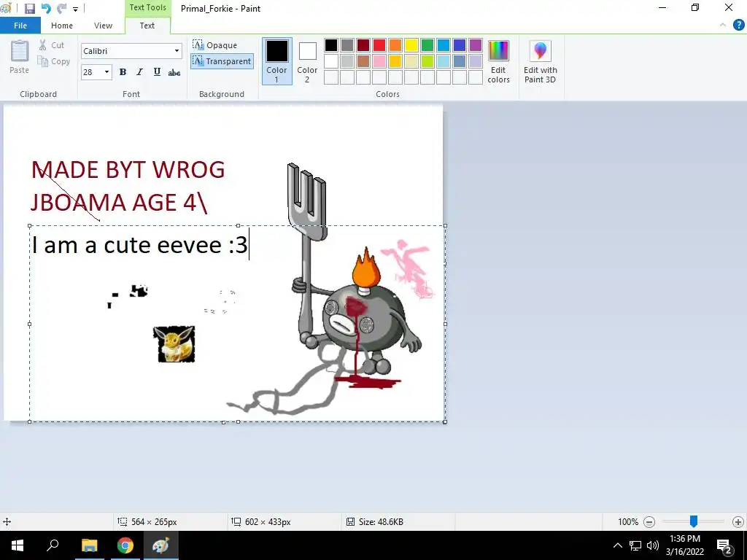Click the Paint taskbar icon
This screenshot has width=747, height=560.
160,545
